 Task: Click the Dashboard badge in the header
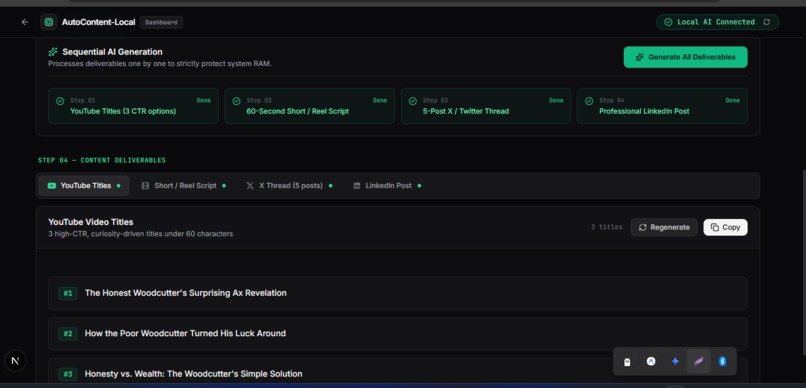161,22
